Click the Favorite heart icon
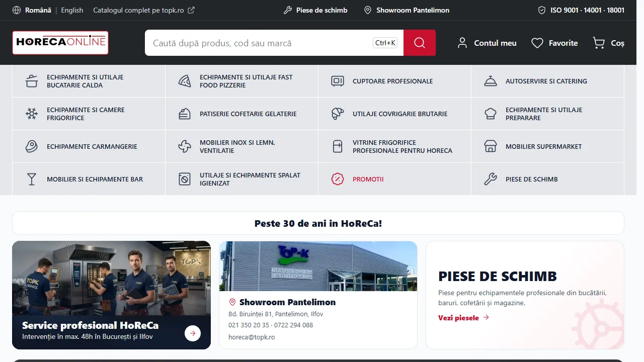 tap(537, 43)
